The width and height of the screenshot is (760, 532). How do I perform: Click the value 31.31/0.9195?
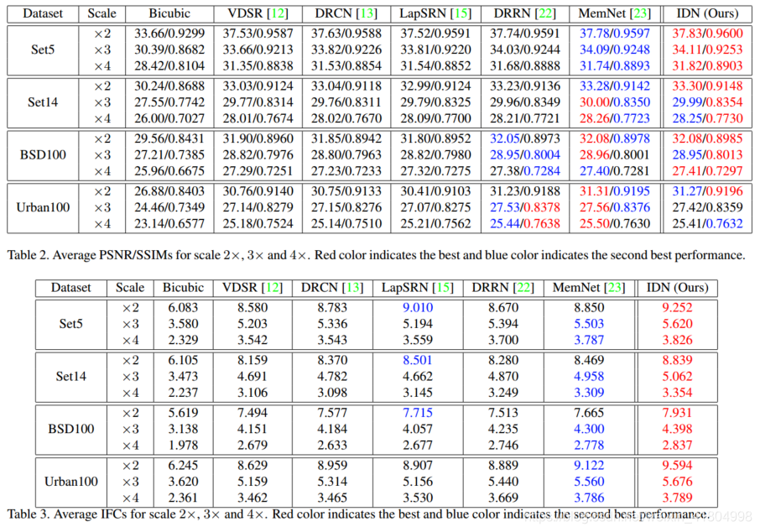coord(615,191)
